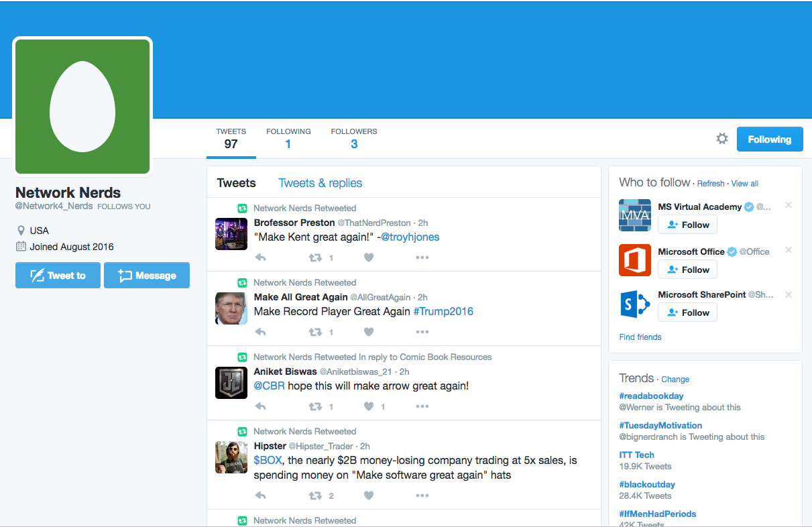Open Brofessor Preston's name link

click(x=294, y=223)
